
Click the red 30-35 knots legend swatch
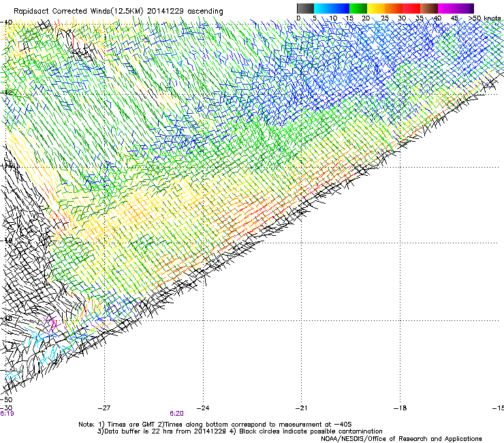pos(411,8)
